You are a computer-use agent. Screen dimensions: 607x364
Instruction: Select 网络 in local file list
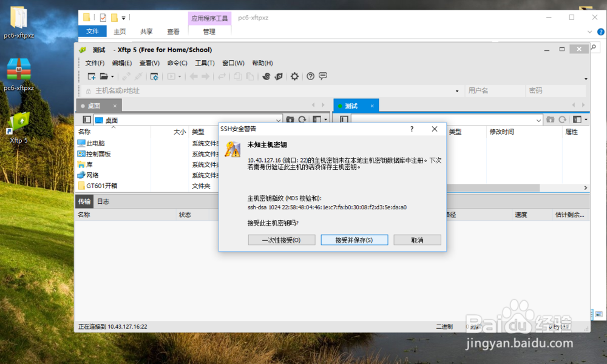coord(88,175)
